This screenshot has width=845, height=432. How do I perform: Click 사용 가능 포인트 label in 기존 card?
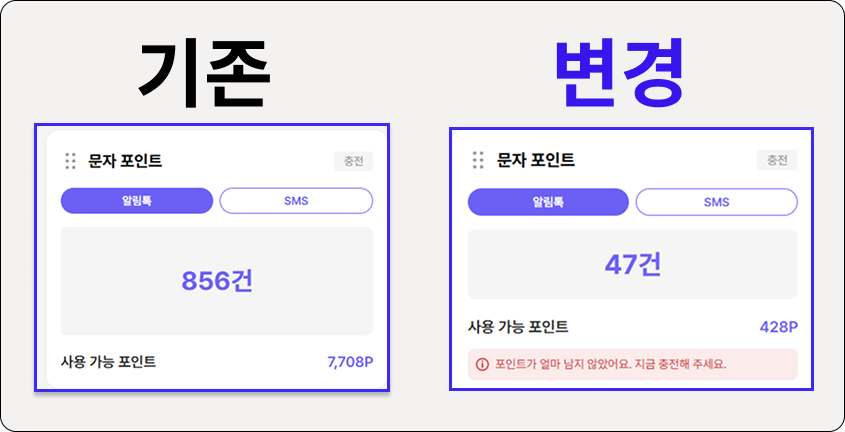click(x=108, y=361)
